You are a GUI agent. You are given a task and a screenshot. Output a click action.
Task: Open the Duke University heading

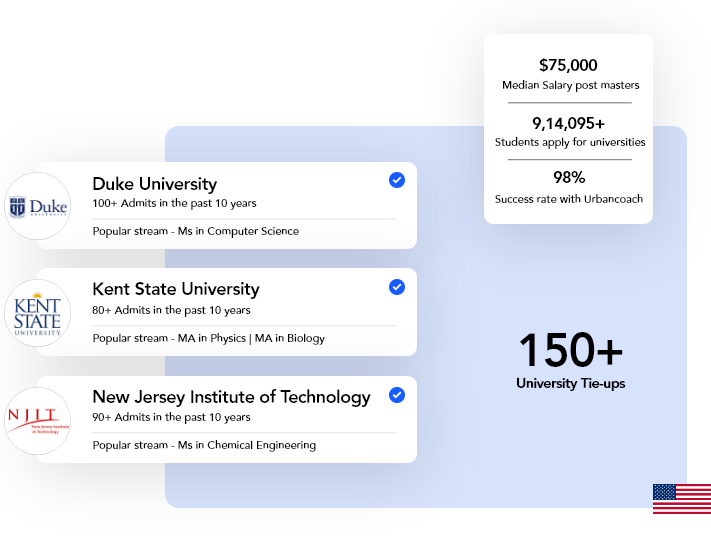[155, 184]
